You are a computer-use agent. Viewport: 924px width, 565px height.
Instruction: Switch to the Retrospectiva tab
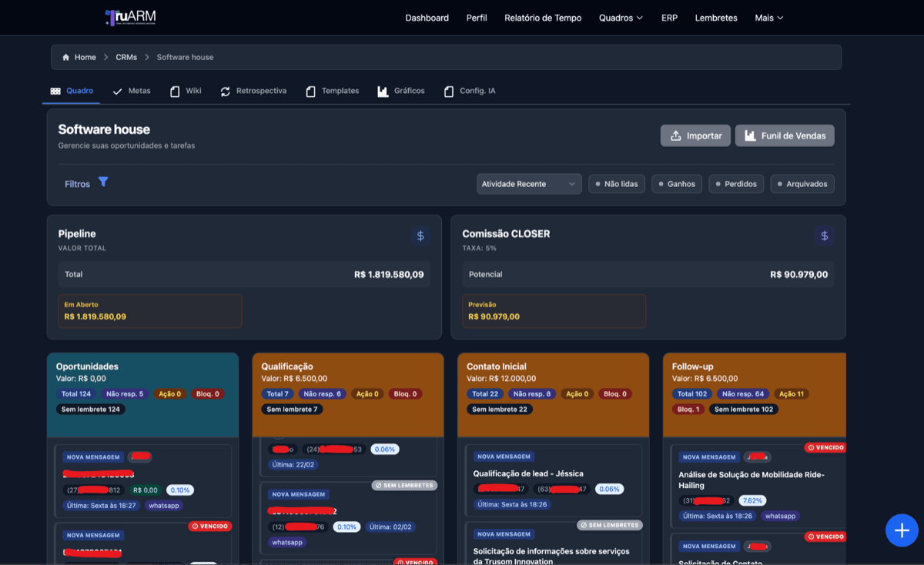pyautogui.click(x=253, y=91)
